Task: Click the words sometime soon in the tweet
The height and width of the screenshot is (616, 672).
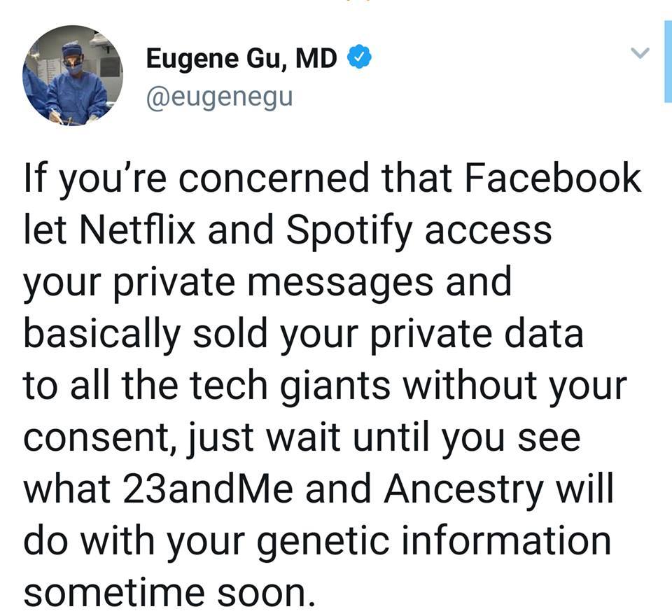Action: tap(165, 592)
